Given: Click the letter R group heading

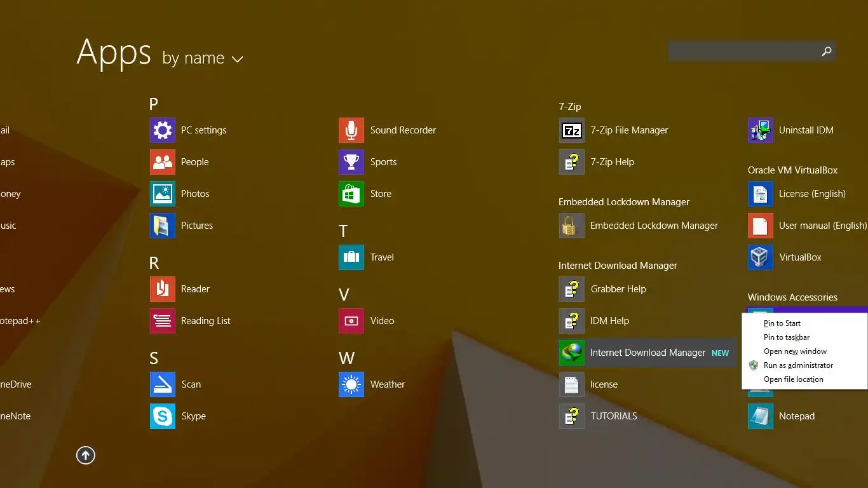Looking at the screenshot, I should click(154, 262).
